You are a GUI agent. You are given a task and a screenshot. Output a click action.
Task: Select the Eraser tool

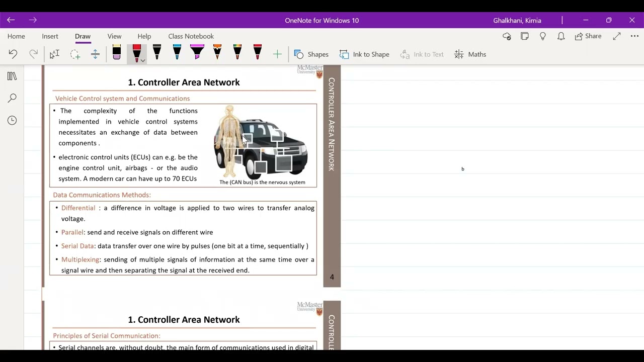[117, 53]
